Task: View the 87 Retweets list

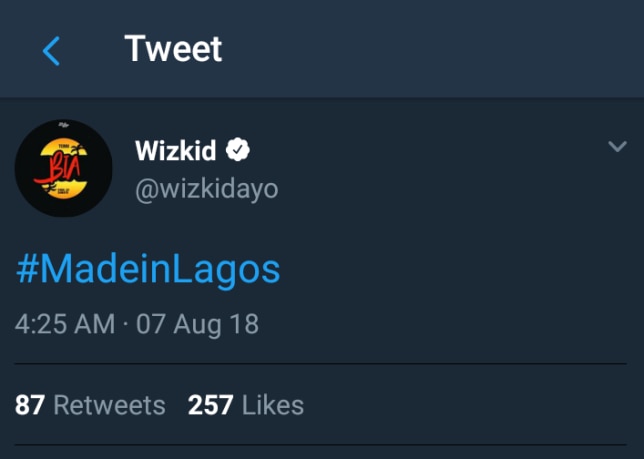Action: pos(90,405)
